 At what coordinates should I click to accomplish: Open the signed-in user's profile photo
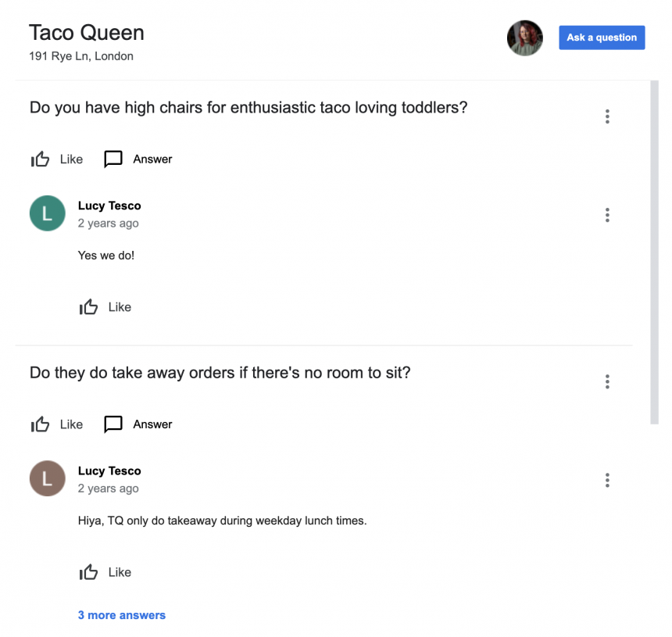pyautogui.click(x=524, y=38)
